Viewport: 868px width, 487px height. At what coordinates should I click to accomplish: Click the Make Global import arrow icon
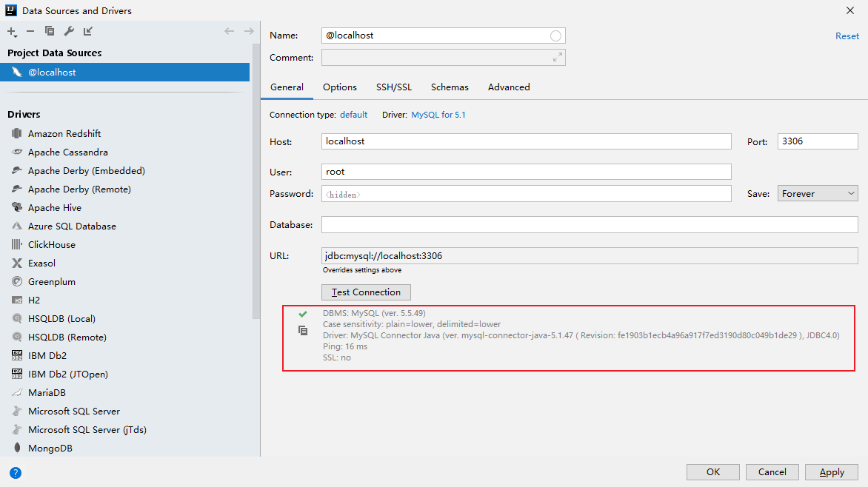88,31
